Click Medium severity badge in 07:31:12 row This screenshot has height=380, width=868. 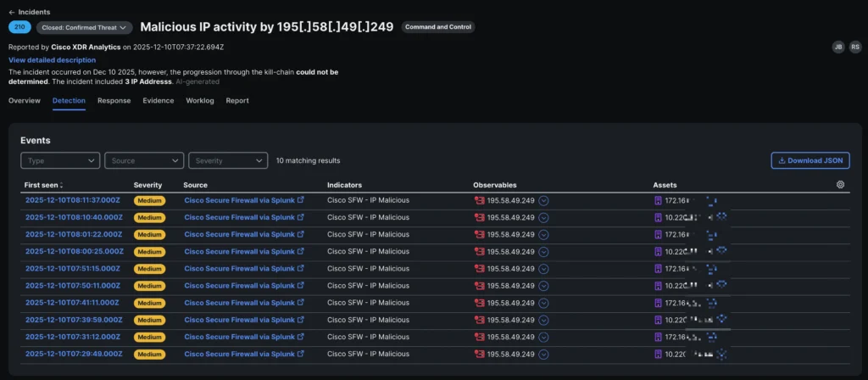(149, 337)
